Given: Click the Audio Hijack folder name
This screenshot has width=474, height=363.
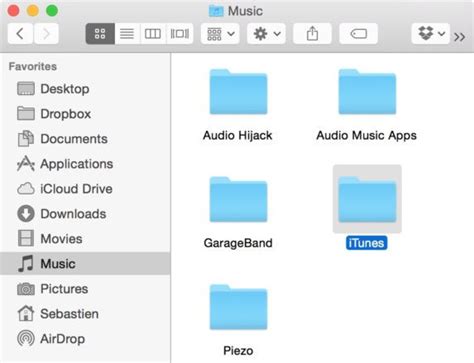Looking at the screenshot, I should tap(238, 135).
